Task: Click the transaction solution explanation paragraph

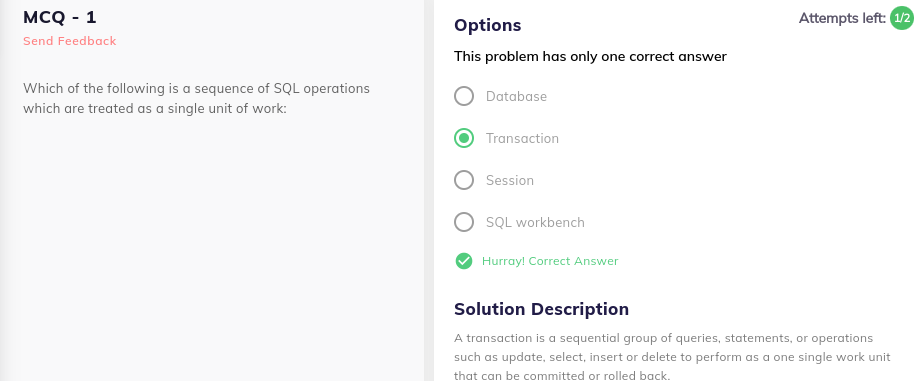Action: 673,357
